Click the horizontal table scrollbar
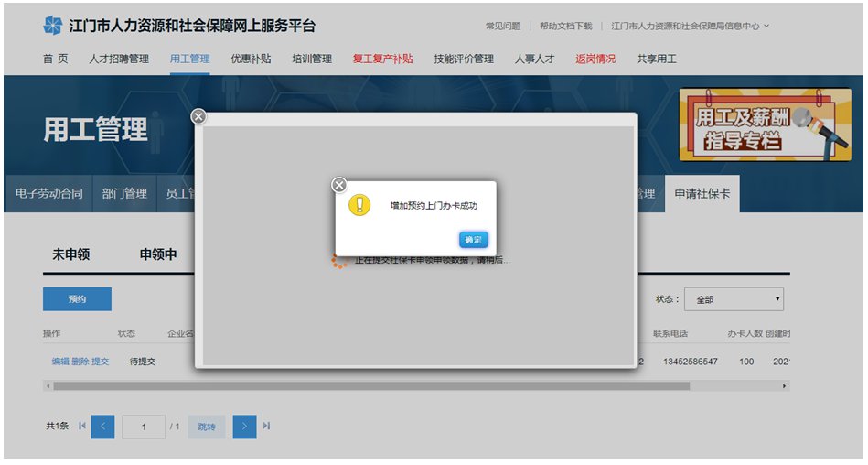This screenshot has width=868, height=465. pyautogui.click(x=371, y=385)
